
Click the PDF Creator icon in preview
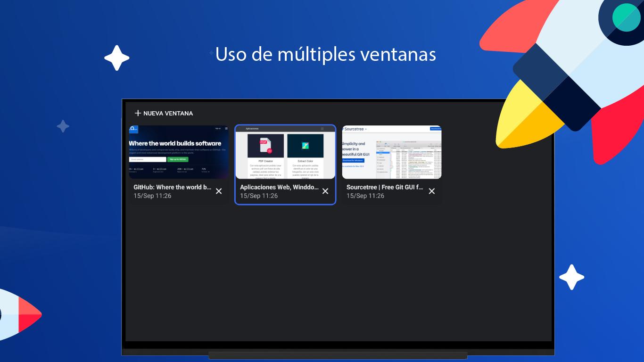pyautogui.click(x=265, y=146)
